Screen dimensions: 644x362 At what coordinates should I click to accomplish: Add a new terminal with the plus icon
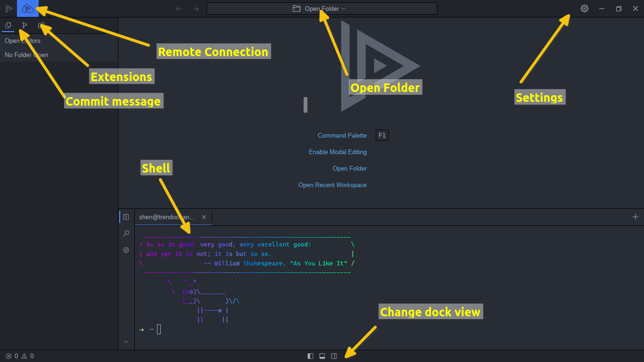coord(636,217)
